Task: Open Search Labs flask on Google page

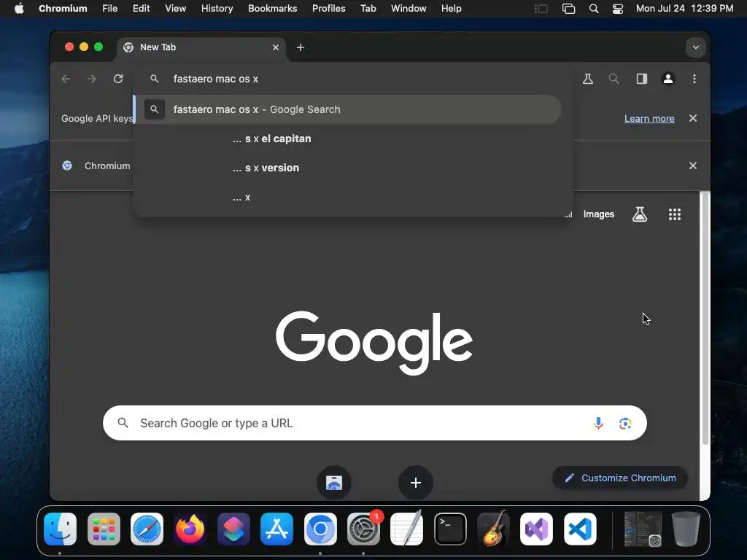Action: click(x=639, y=214)
